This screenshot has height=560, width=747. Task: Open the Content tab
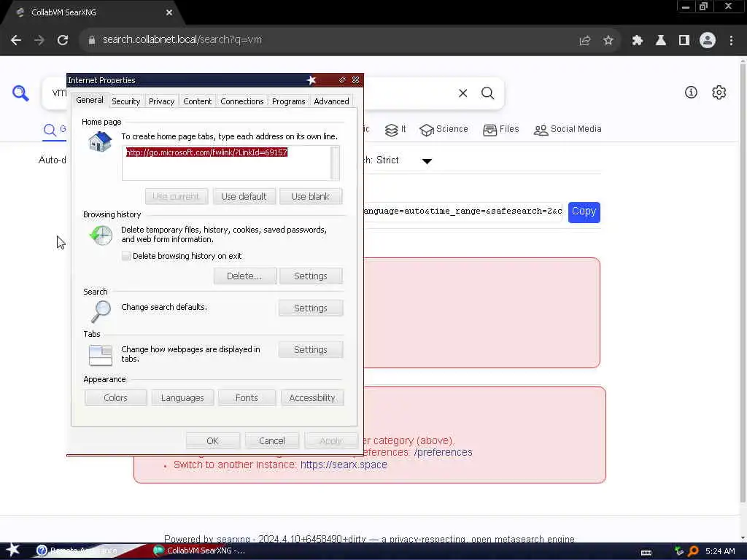pos(197,101)
